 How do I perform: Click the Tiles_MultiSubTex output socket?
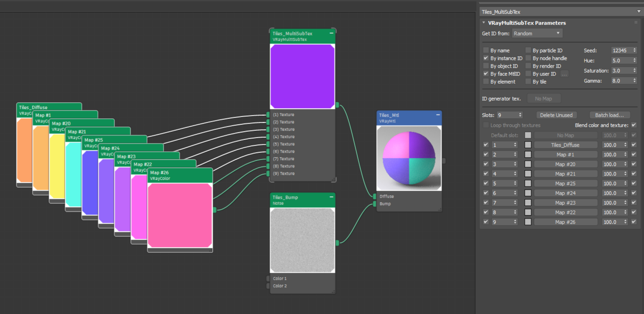[337, 105]
